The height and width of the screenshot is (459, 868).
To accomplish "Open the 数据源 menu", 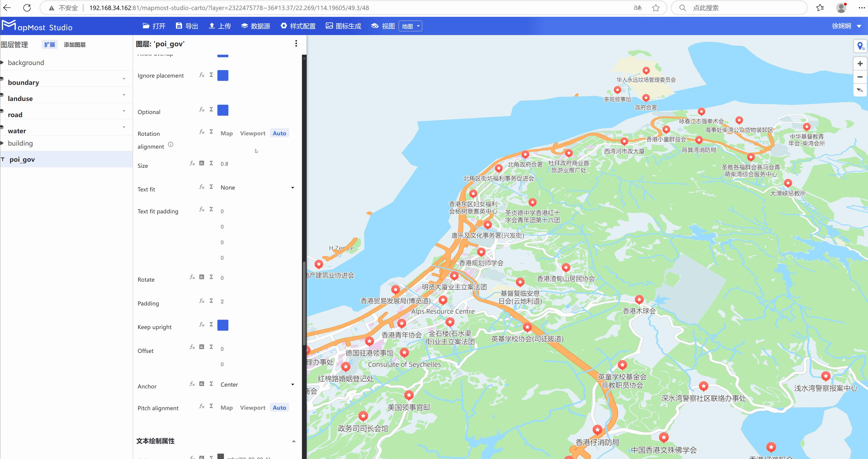I will (x=255, y=26).
